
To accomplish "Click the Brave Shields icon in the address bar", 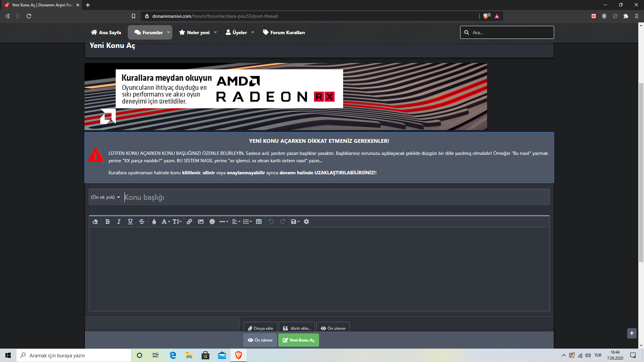I will coord(486,16).
